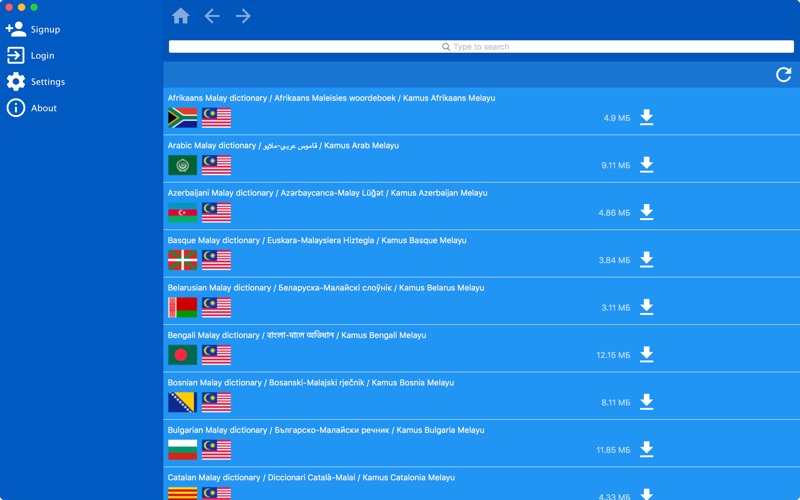Viewport: 800px width, 500px height.
Task: Go to the Home page icon
Action: pos(181,16)
